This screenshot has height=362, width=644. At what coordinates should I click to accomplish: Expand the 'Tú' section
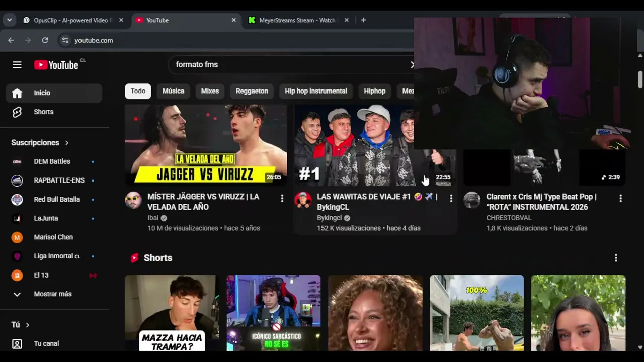[20, 325]
